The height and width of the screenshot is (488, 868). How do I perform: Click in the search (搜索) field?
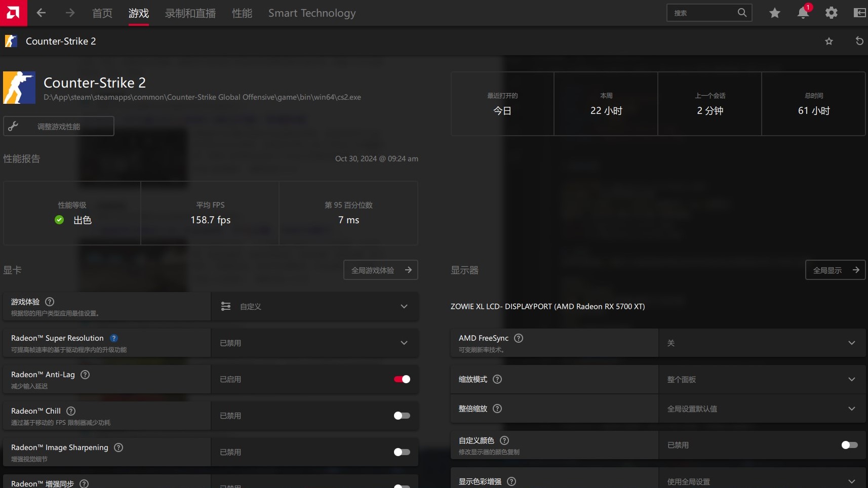703,13
